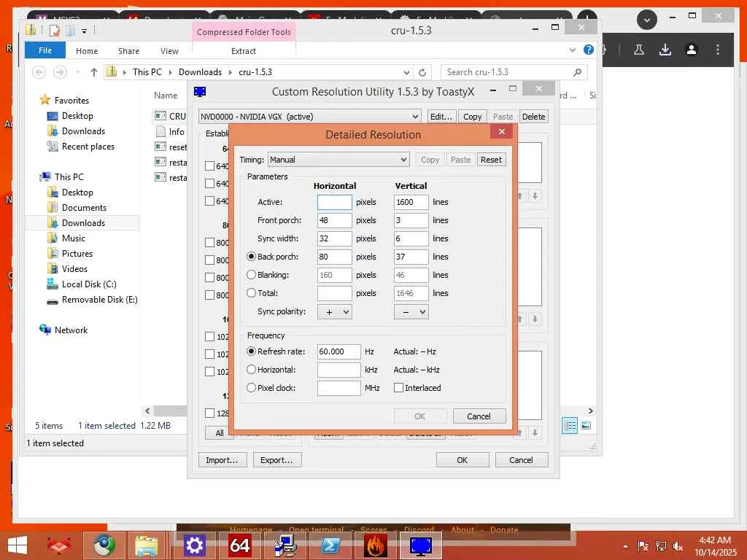Open the purple gear app in taskbar

194,545
